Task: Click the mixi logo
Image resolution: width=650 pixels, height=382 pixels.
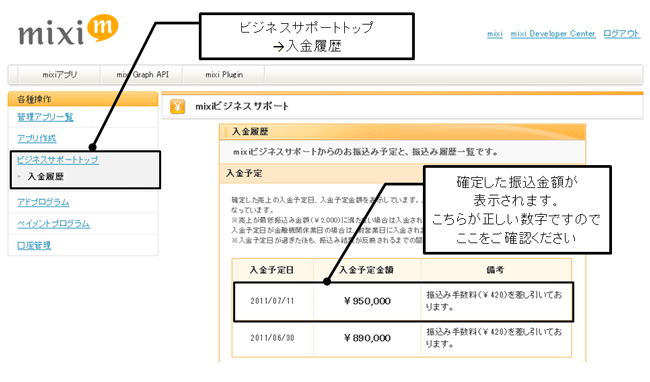Action: (68, 30)
